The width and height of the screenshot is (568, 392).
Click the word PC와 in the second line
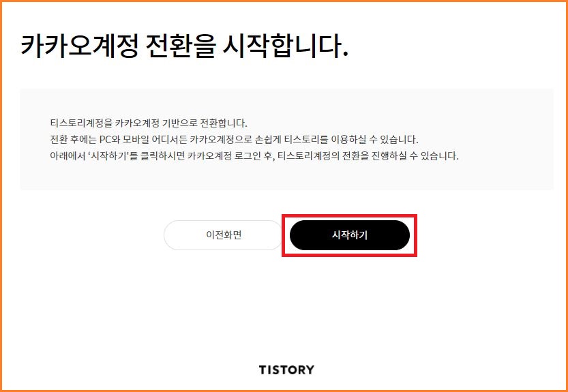[110, 140]
